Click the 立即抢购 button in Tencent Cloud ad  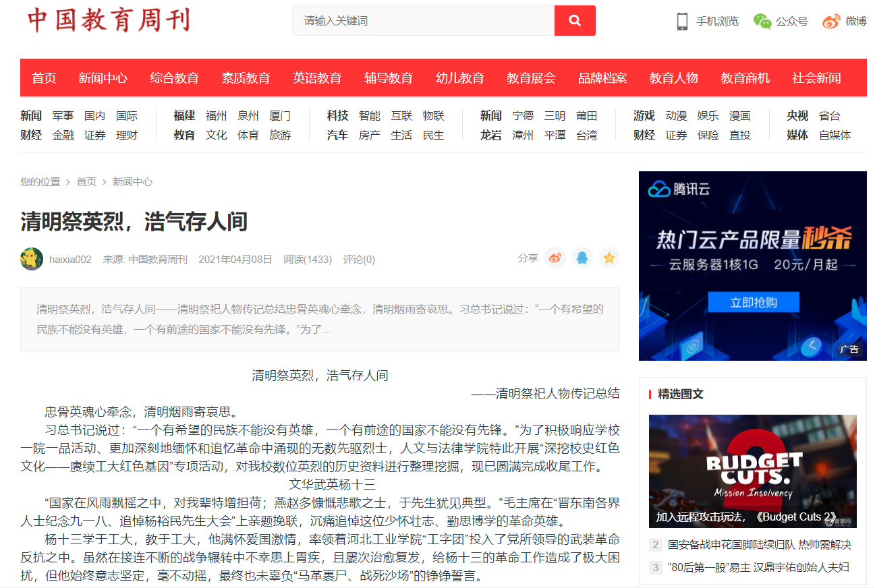753,303
